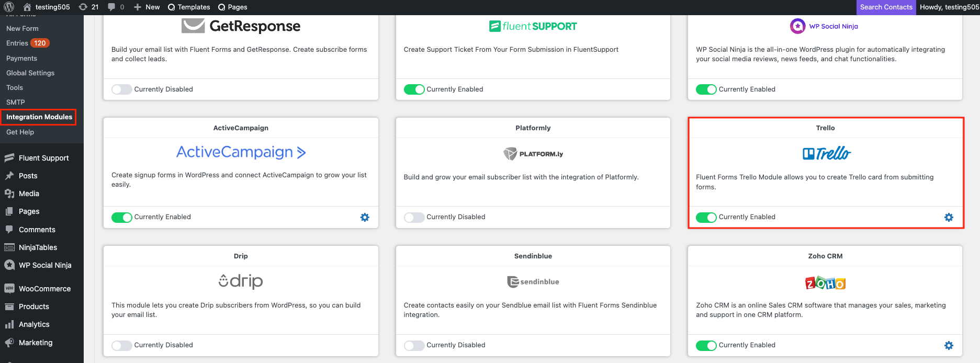Enable the Platformly integration toggle
The image size is (980, 363).
414,217
